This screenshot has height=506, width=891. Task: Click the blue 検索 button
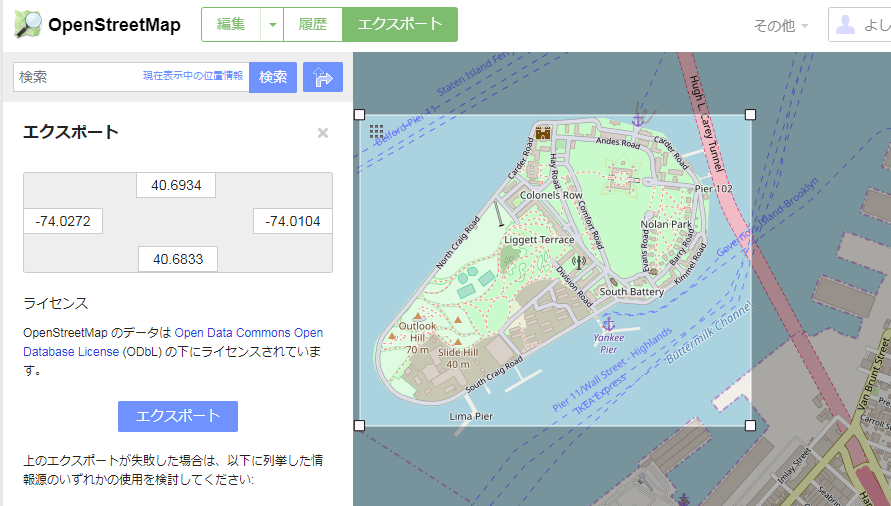coord(273,77)
